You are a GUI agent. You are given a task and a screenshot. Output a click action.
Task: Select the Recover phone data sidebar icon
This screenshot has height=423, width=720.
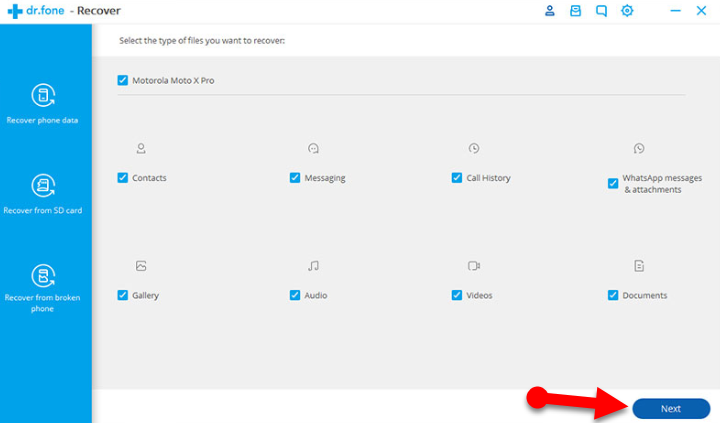click(x=42, y=96)
